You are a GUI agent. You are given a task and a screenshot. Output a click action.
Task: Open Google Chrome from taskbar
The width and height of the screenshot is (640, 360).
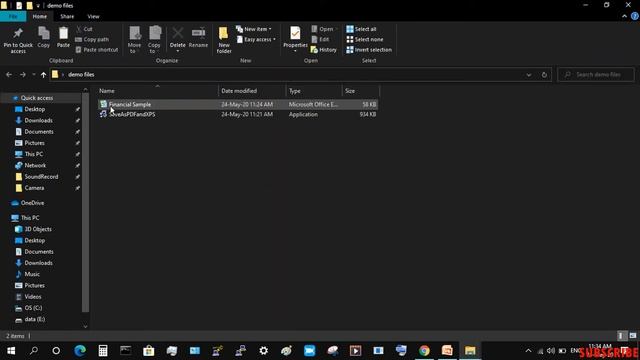(x=424, y=351)
